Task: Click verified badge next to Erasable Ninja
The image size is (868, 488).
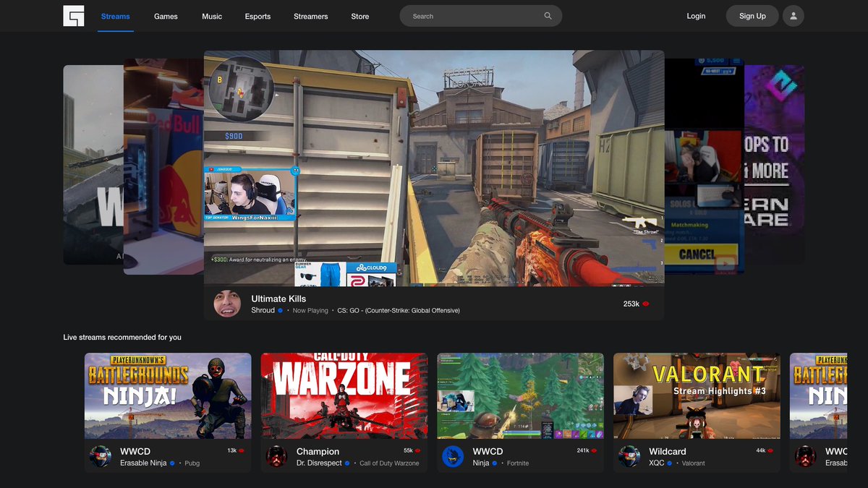Action: tap(172, 463)
